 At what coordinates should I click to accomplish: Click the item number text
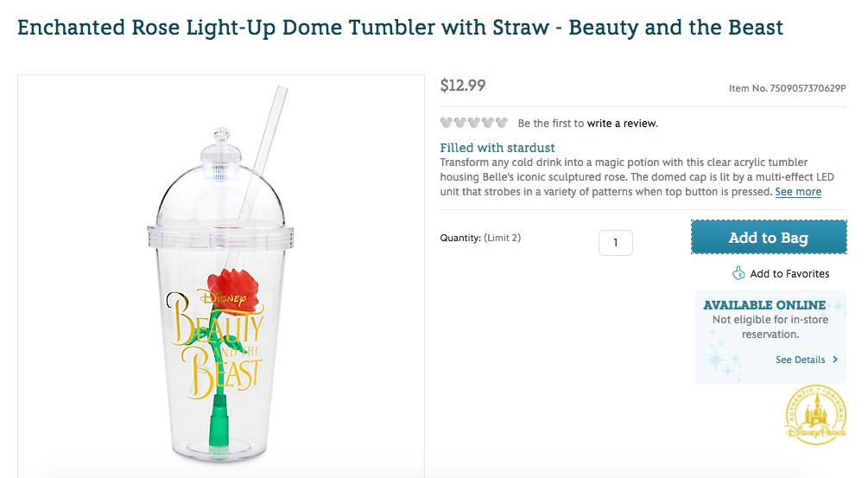(x=788, y=88)
